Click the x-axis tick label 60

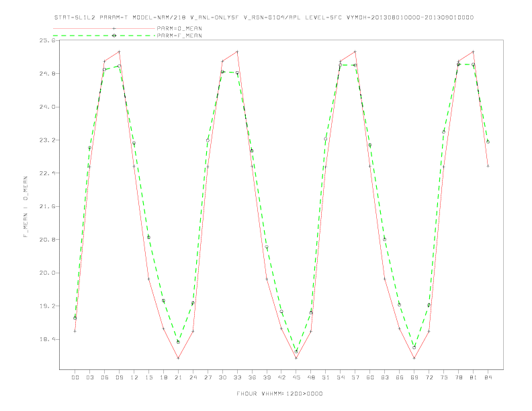(x=370, y=377)
